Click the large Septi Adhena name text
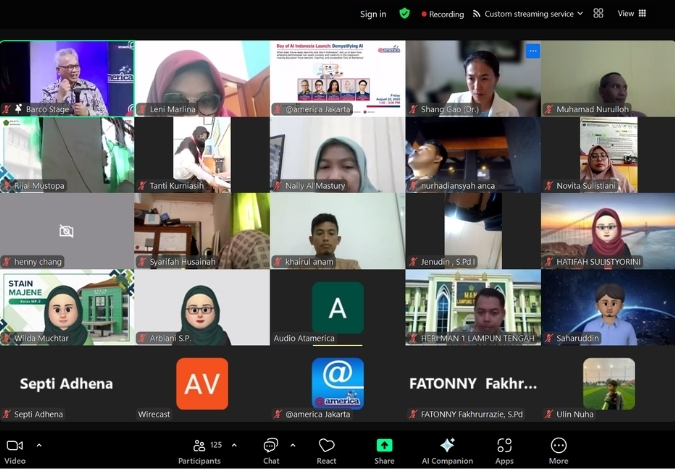 pyautogui.click(x=66, y=384)
